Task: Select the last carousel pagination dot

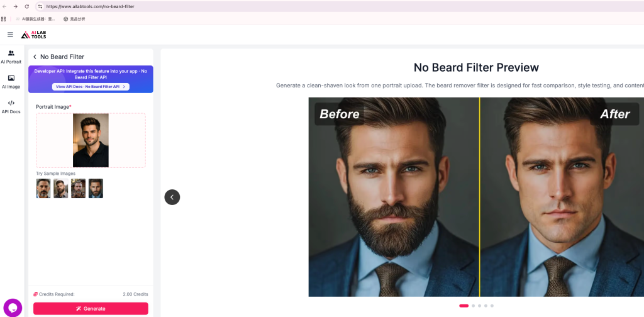Action: pos(492,306)
